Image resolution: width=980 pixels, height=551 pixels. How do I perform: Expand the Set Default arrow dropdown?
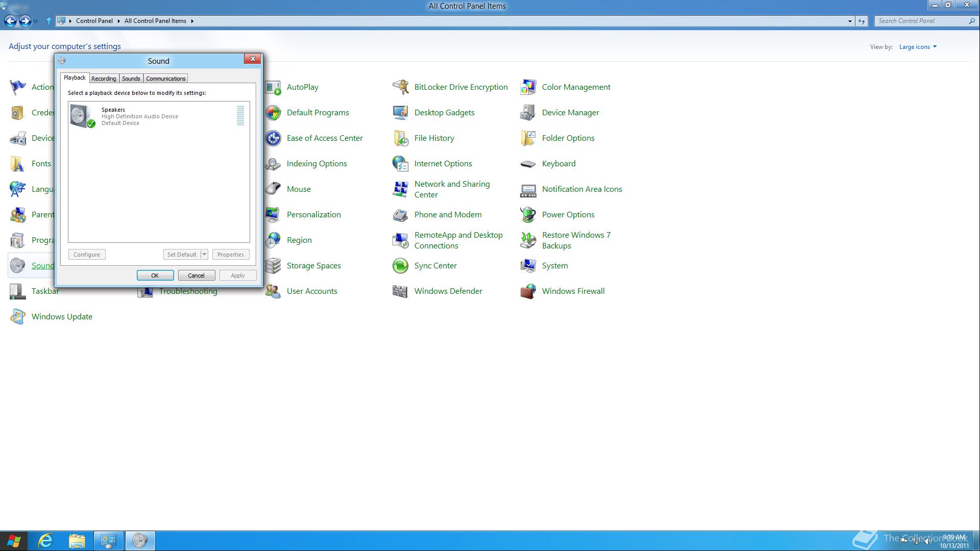(x=204, y=255)
